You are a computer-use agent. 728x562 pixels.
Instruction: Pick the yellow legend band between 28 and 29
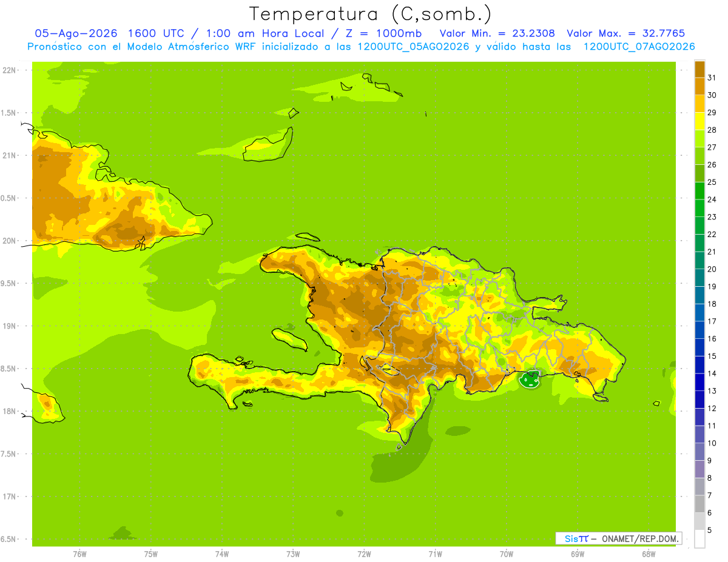coord(699,121)
